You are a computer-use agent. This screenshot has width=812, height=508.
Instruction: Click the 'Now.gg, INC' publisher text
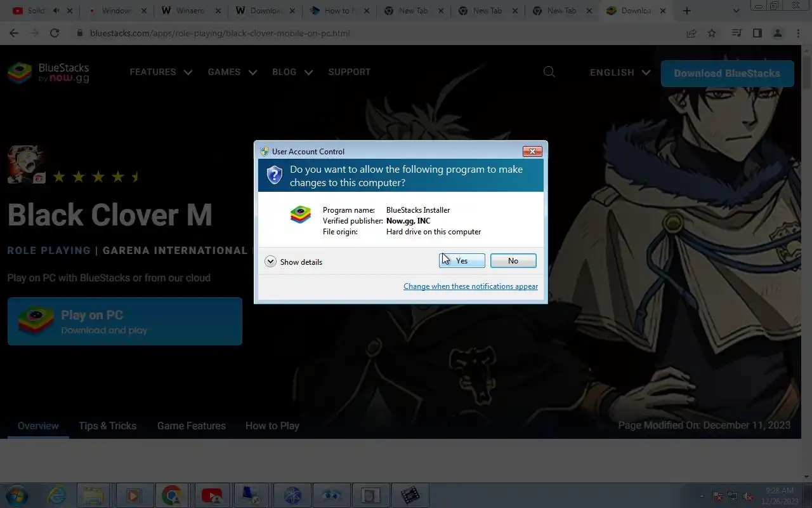click(x=408, y=221)
